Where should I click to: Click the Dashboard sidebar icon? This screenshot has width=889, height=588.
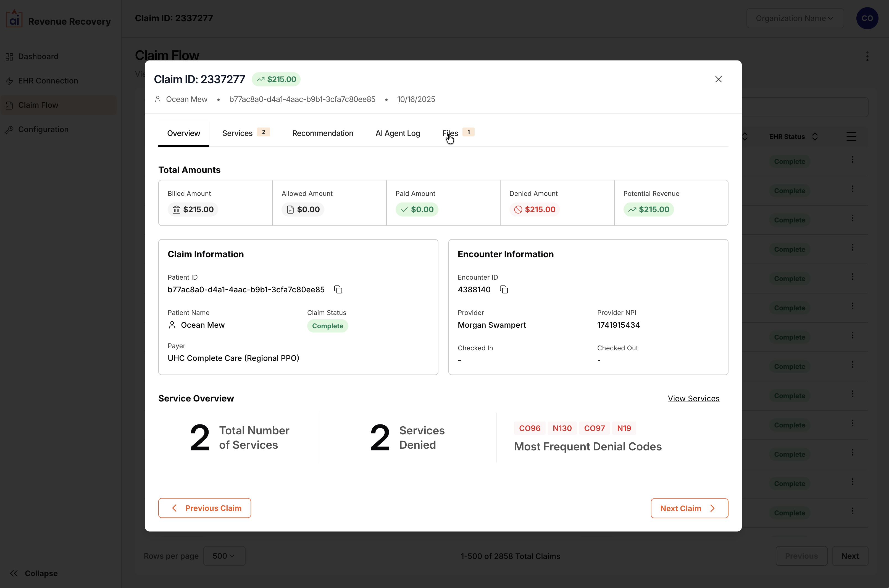(x=9, y=57)
